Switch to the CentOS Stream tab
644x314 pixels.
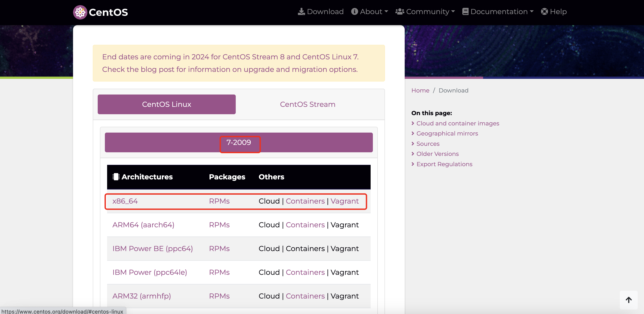307,104
